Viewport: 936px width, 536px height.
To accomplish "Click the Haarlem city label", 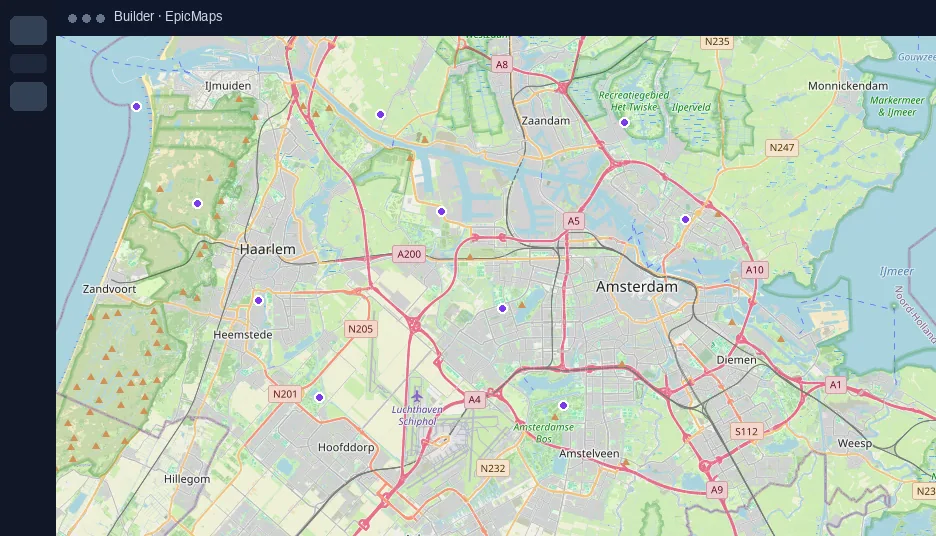I will pyautogui.click(x=267, y=249).
